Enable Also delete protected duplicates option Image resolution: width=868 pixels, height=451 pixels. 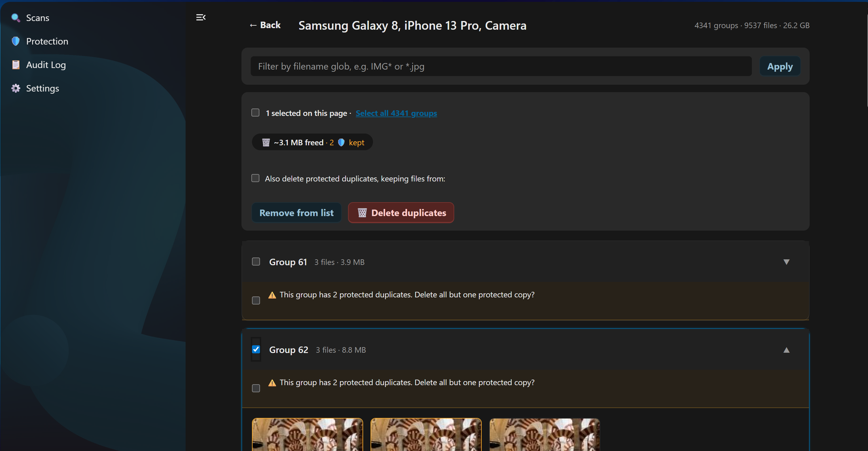pos(255,178)
